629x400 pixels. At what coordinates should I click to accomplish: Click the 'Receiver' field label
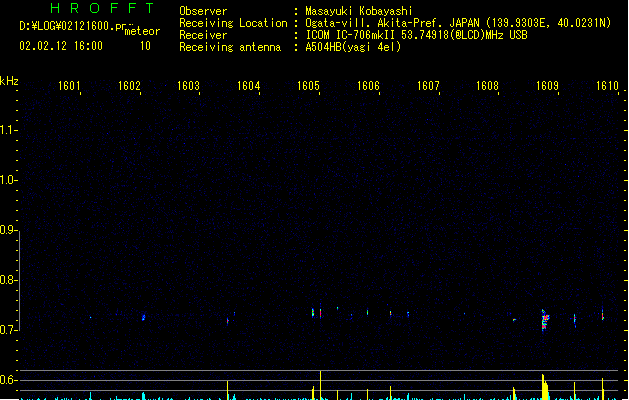click(x=203, y=35)
